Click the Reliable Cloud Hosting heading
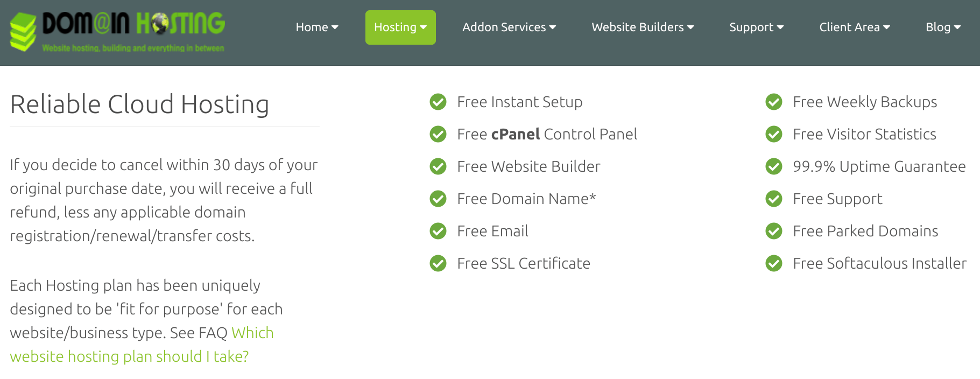Screen dimensions: 980x379 pyautogui.click(x=139, y=104)
